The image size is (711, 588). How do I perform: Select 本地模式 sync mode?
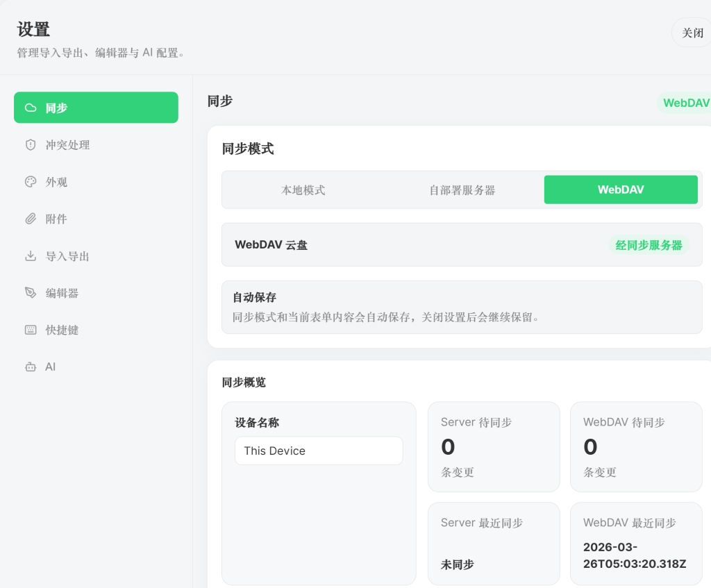pyautogui.click(x=303, y=189)
